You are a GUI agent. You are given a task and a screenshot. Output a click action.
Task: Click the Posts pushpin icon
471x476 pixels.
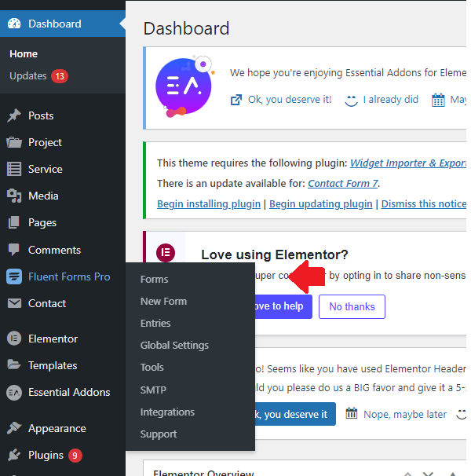point(14,115)
